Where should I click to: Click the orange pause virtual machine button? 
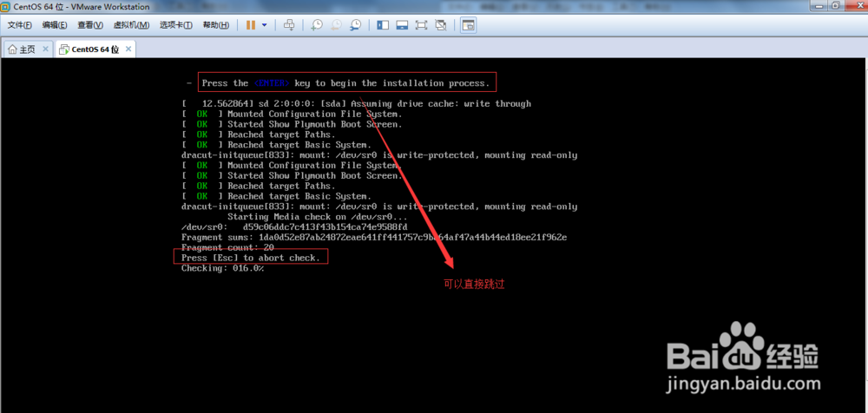pos(251,25)
